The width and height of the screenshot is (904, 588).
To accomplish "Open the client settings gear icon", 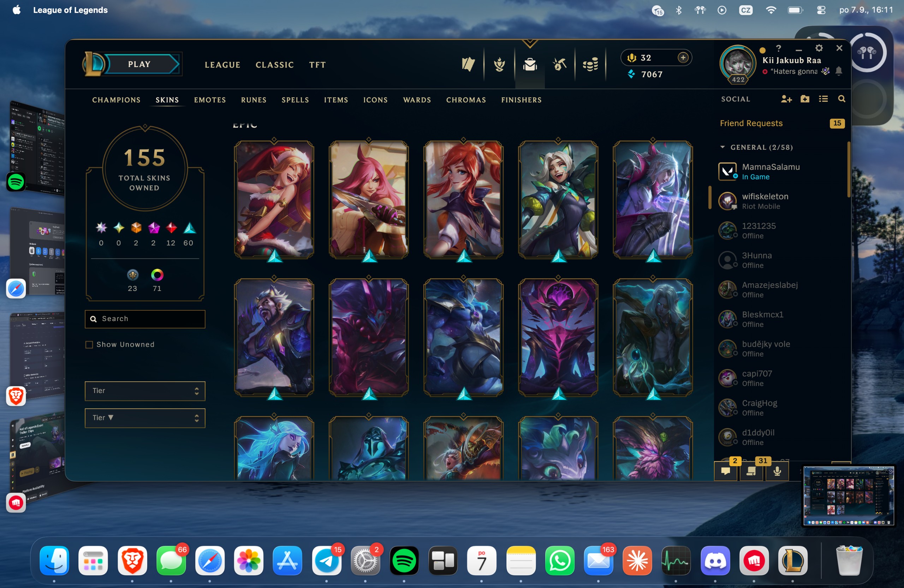I will [x=819, y=48].
